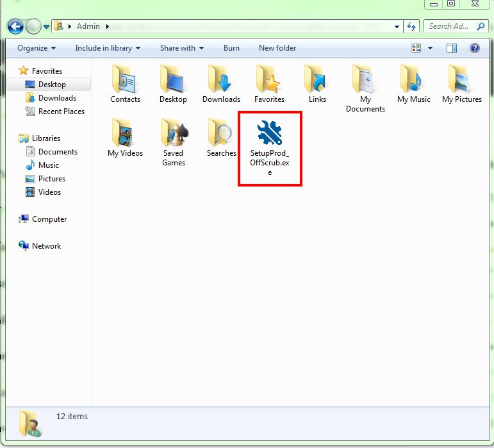The width and height of the screenshot is (494, 448).
Task: Select Downloads under Favorites
Action: click(57, 98)
